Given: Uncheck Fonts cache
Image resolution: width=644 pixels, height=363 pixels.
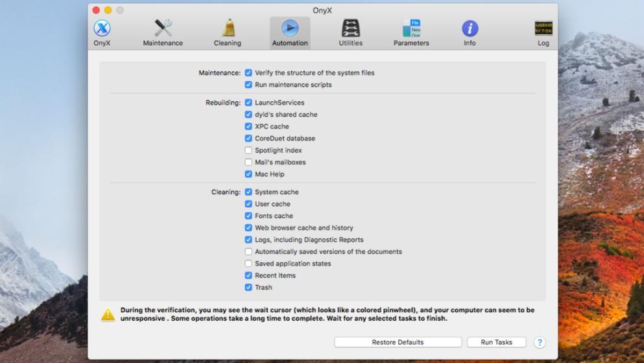Looking at the screenshot, I should click(248, 216).
